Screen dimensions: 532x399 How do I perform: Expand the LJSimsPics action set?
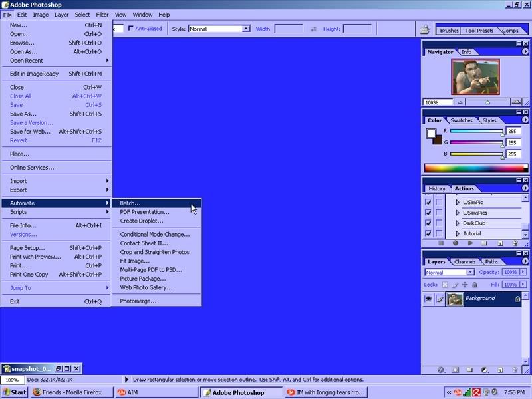458,213
